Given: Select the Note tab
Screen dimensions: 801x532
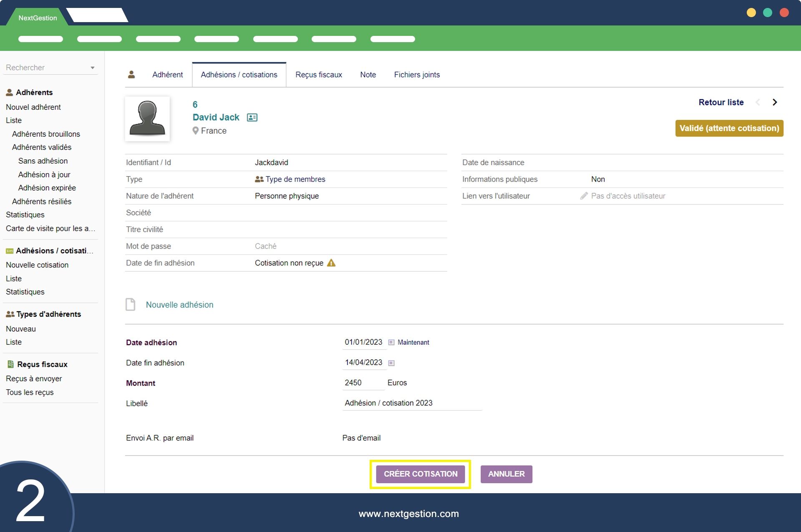Looking at the screenshot, I should [x=368, y=75].
